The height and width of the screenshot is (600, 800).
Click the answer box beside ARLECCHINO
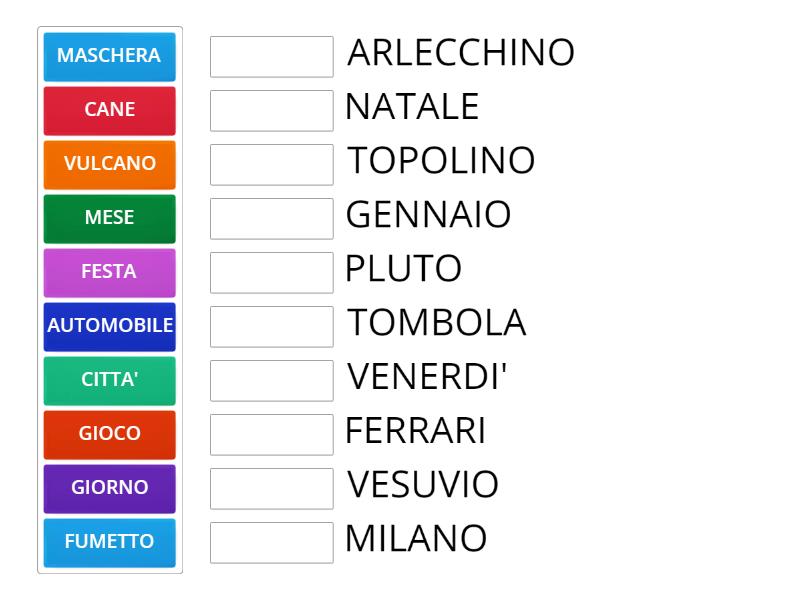271,56
